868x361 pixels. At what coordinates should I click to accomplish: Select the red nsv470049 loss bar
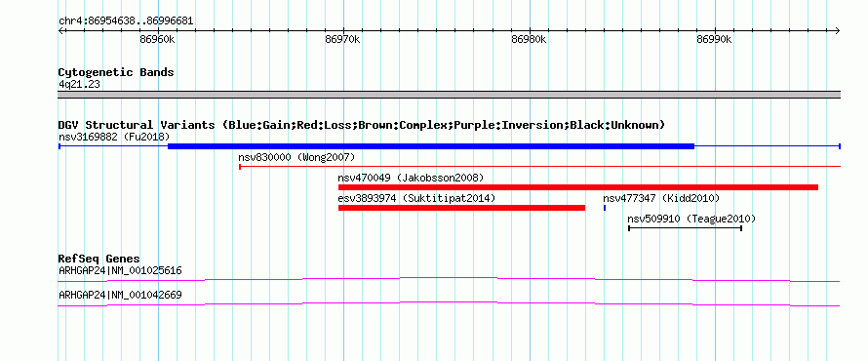(x=578, y=187)
